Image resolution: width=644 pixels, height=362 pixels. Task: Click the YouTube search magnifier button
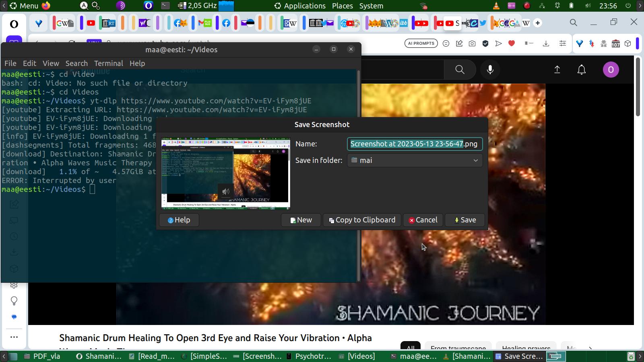click(460, 70)
